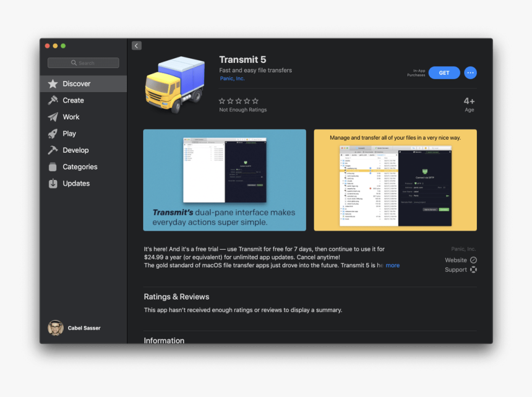This screenshot has height=397, width=532.
Task: Click the Categories box icon
Action: point(53,167)
